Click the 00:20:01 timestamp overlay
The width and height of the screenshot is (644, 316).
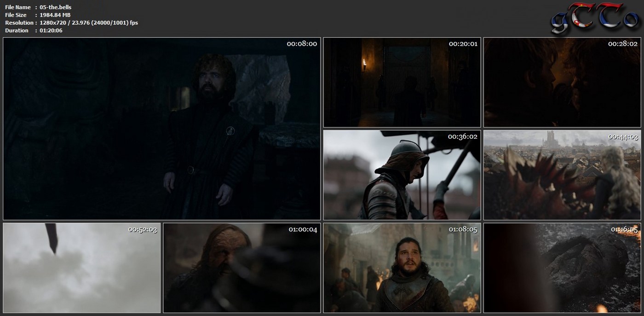click(463, 44)
